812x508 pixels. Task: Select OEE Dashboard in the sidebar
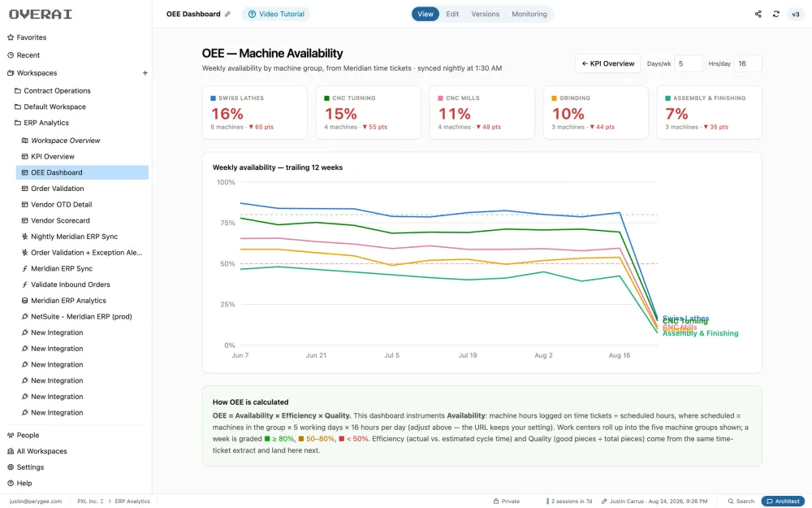tap(83, 172)
